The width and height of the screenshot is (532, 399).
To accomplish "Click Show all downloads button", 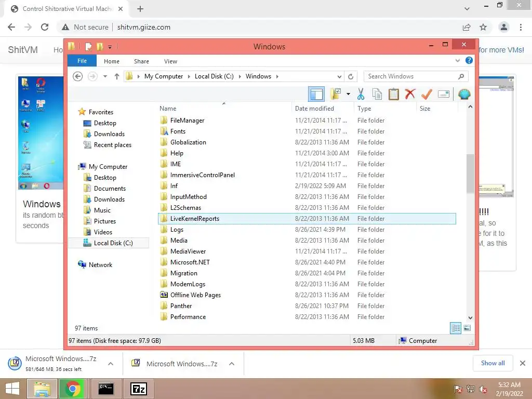I will [493, 363].
